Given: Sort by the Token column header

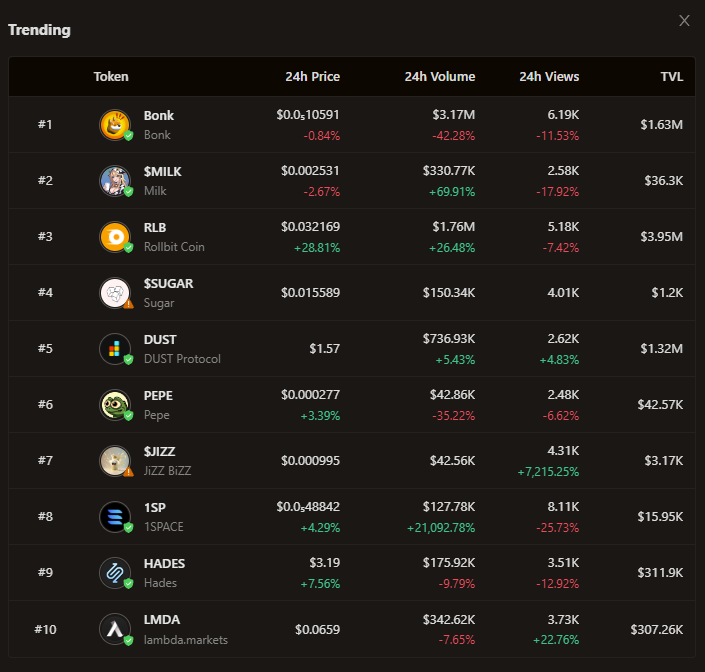Looking at the screenshot, I should [111, 76].
